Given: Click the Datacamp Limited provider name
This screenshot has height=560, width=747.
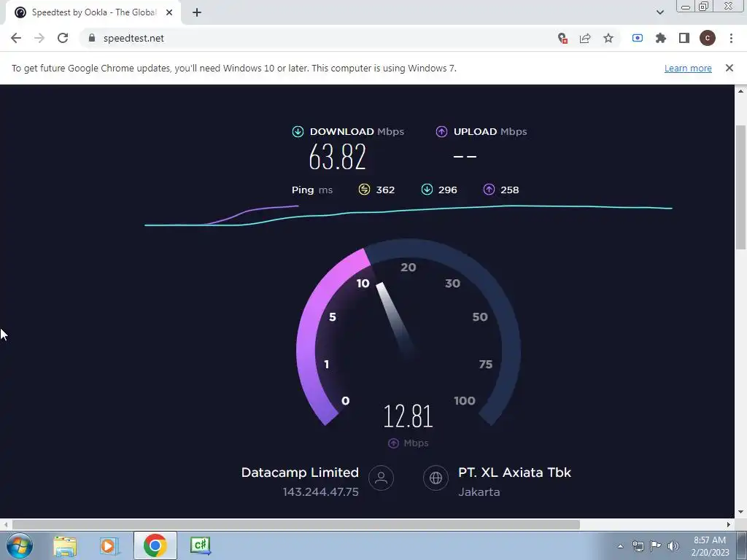Looking at the screenshot, I should click(300, 472).
